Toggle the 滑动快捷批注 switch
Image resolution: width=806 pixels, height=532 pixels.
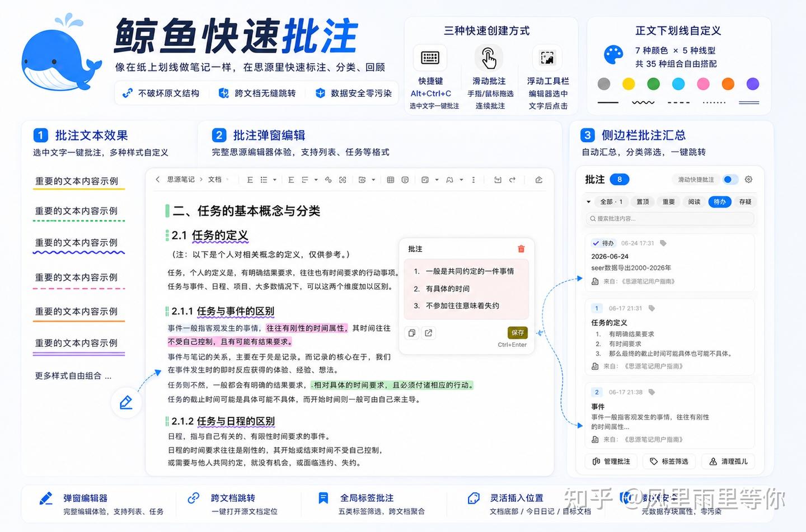click(730, 180)
